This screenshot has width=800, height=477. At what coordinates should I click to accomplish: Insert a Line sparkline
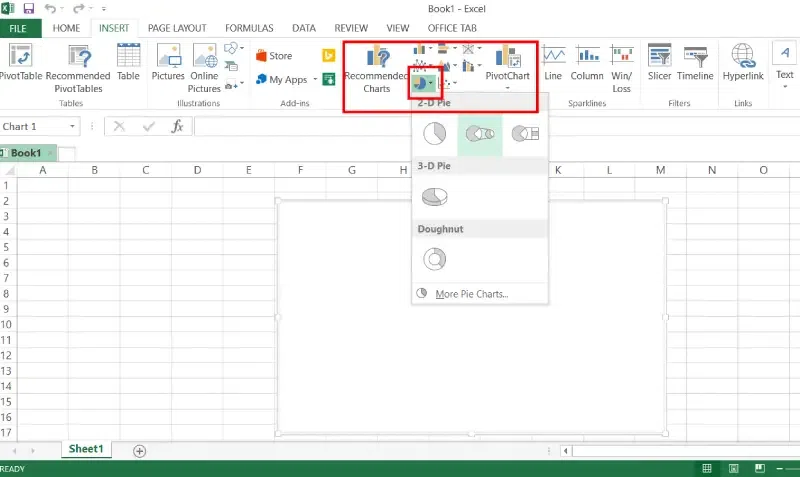553,62
